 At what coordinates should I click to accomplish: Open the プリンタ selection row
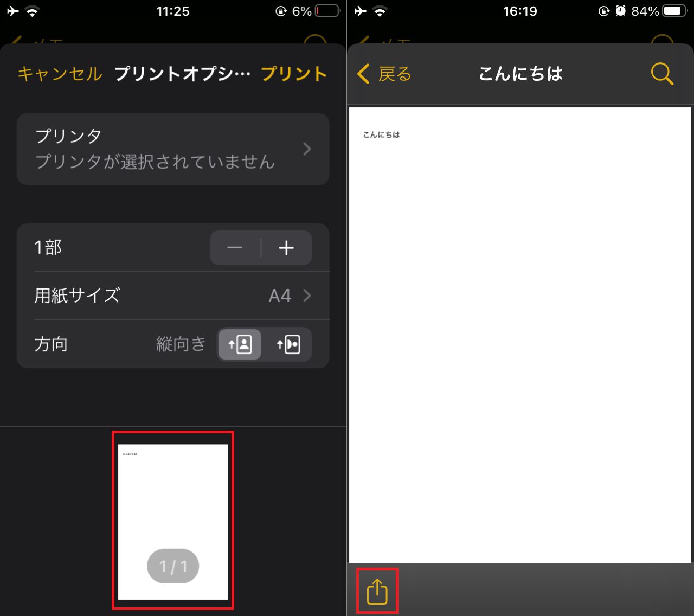[x=173, y=149]
